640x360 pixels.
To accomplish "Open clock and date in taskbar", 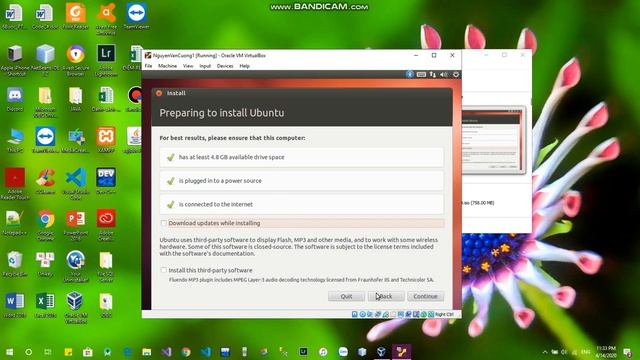I will click(606, 351).
